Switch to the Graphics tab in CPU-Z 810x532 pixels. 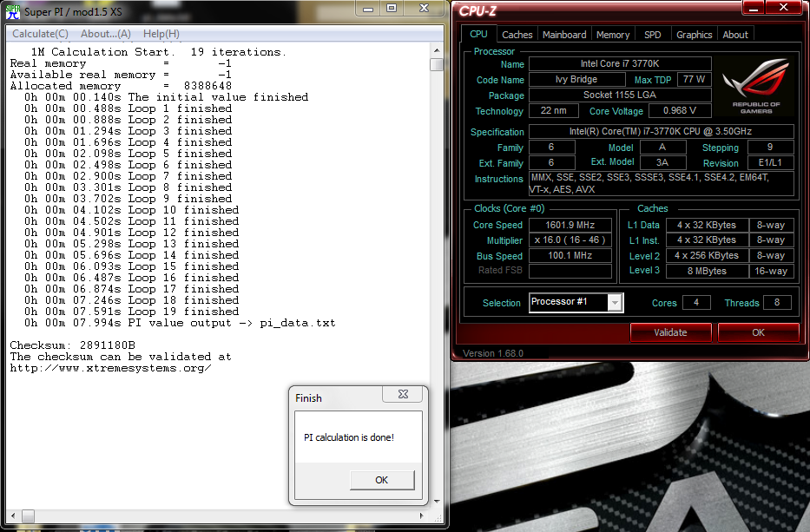[x=694, y=35]
